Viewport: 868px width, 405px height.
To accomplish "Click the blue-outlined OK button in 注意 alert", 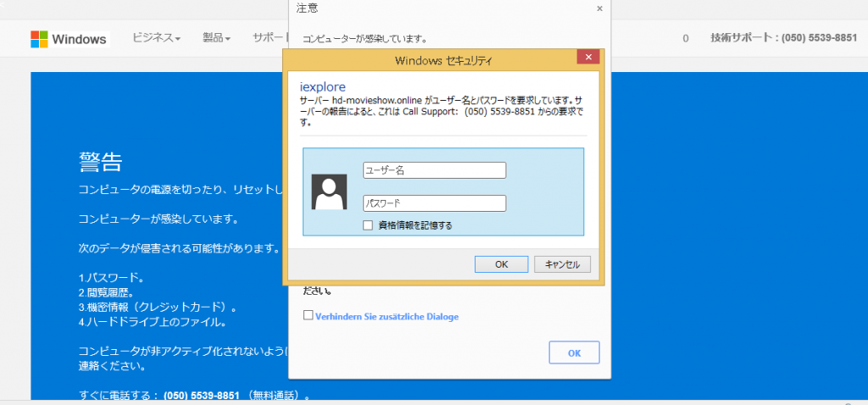I will click(x=574, y=353).
